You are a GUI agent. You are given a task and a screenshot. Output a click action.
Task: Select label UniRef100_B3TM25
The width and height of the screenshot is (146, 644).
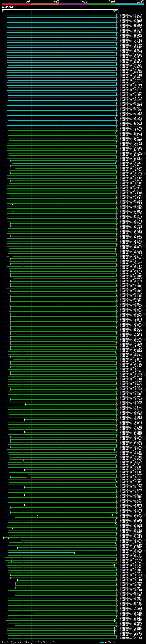pos(131,82)
